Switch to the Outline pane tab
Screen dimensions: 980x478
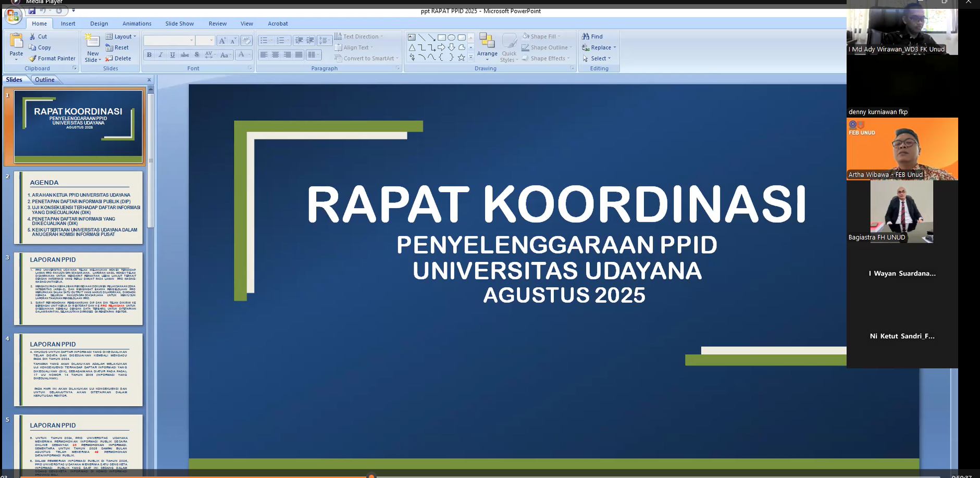(x=45, y=80)
